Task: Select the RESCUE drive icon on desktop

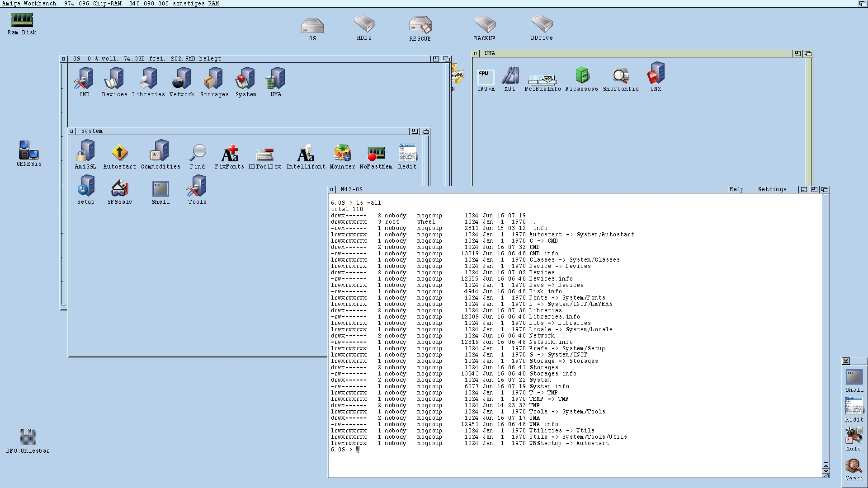Action: (x=420, y=26)
